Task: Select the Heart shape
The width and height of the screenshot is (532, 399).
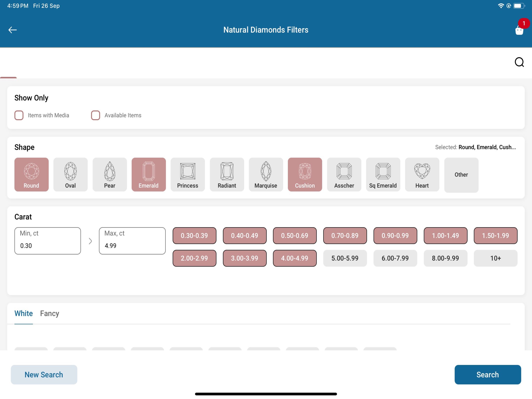Action: pos(422,175)
